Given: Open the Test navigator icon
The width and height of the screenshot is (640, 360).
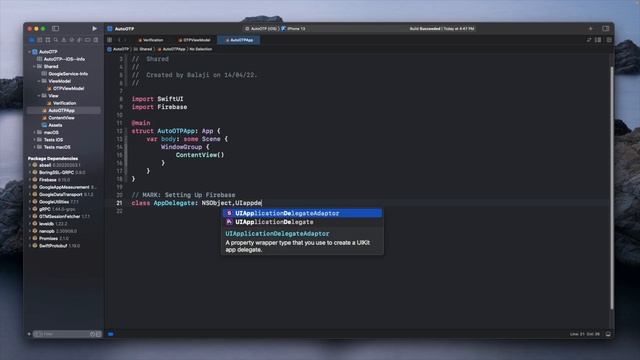Looking at the screenshot, I should pos(71,40).
